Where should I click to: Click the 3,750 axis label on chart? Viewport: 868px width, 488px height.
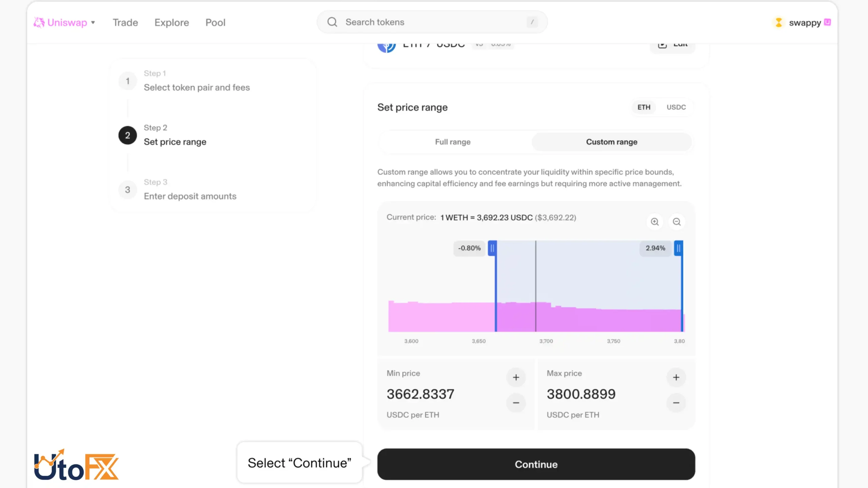613,341
